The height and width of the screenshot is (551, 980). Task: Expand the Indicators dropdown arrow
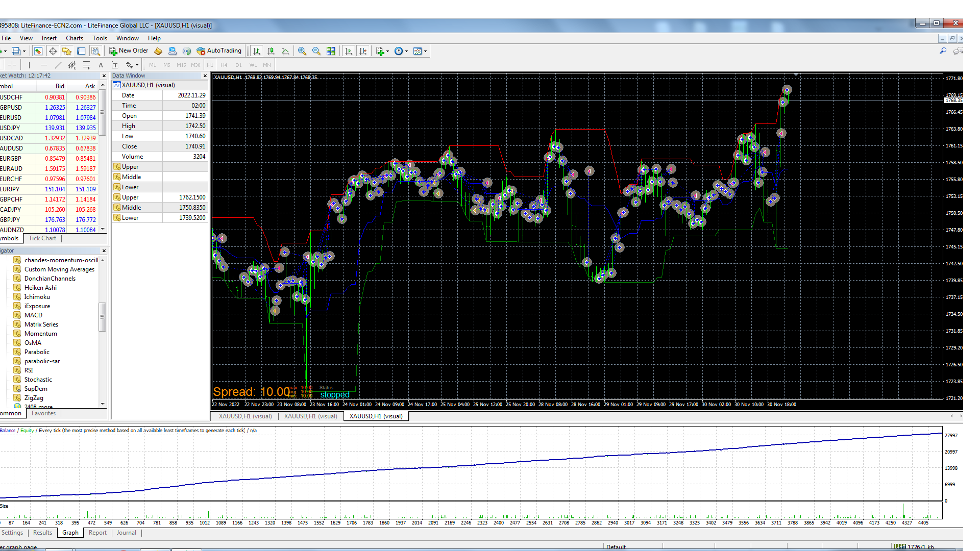click(388, 51)
